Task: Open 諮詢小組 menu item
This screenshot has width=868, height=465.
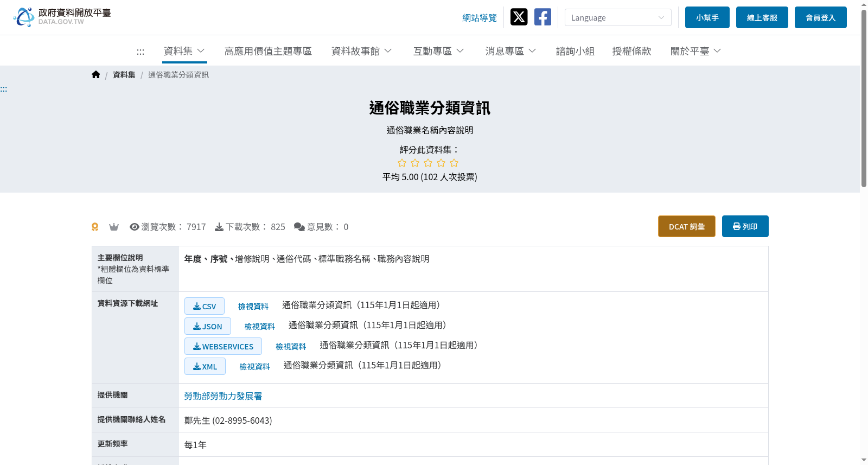Action: tap(575, 51)
